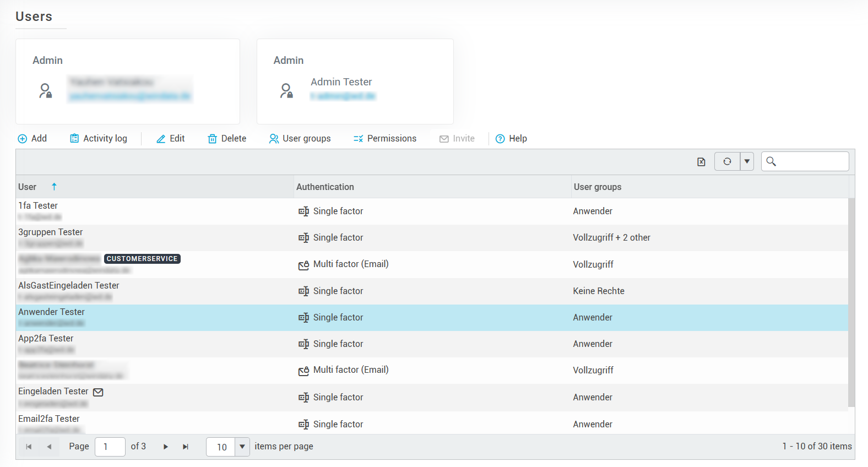Go to the next page
Screen dimensions: 868x467
click(x=166, y=447)
